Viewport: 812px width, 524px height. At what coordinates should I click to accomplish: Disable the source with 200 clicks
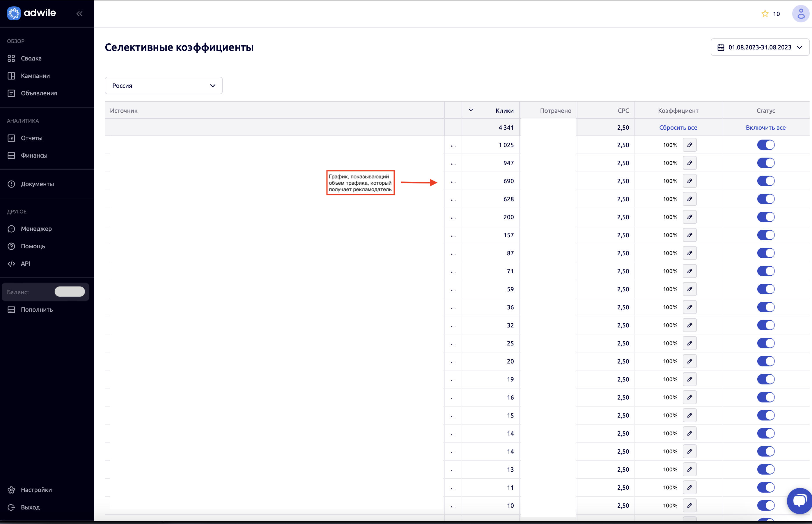[x=766, y=217]
